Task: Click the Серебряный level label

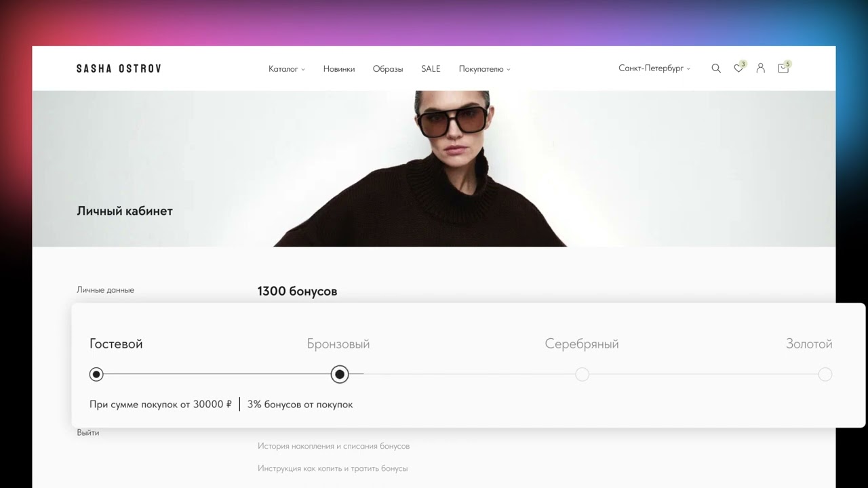Action: point(582,344)
